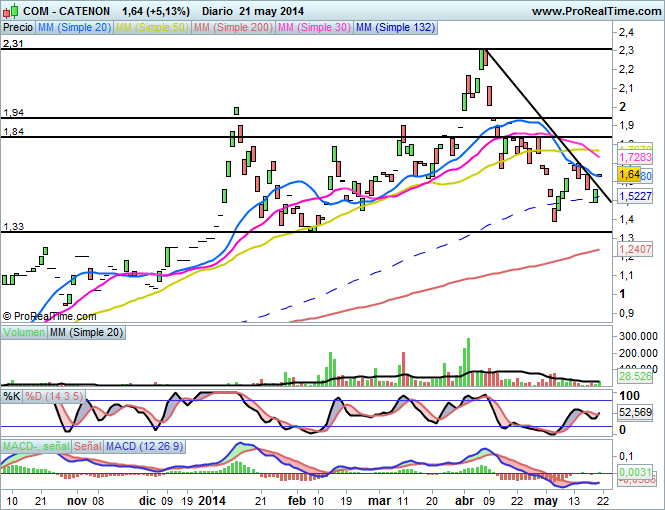Screen dimensions: 665x510
Task: Click the 52,569 stochastic value tag
Action: [636, 411]
